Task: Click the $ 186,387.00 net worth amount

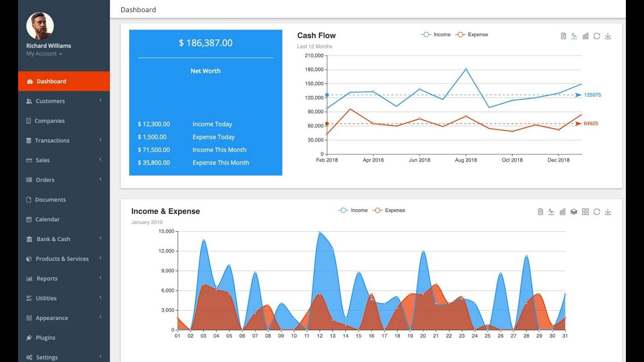Action: 206,43
